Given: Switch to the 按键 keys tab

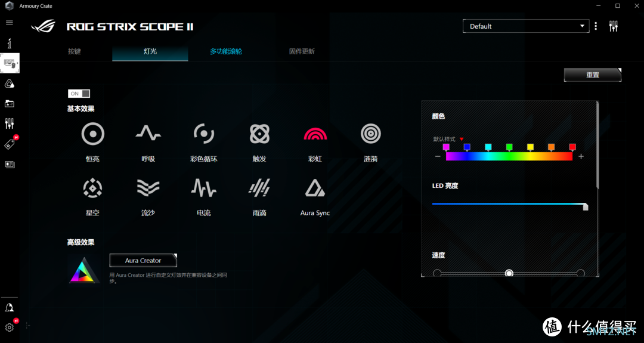Looking at the screenshot, I should [x=75, y=51].
